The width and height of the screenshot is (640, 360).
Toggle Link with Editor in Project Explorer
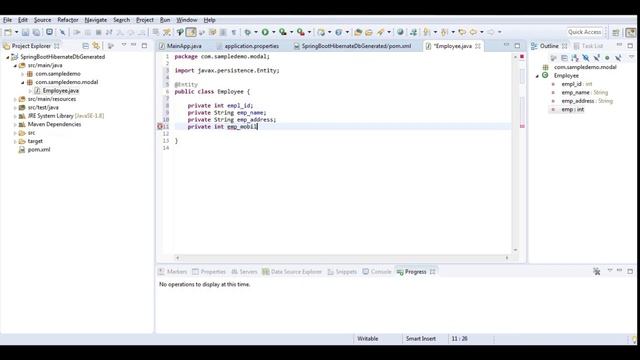tap(96, 46)
